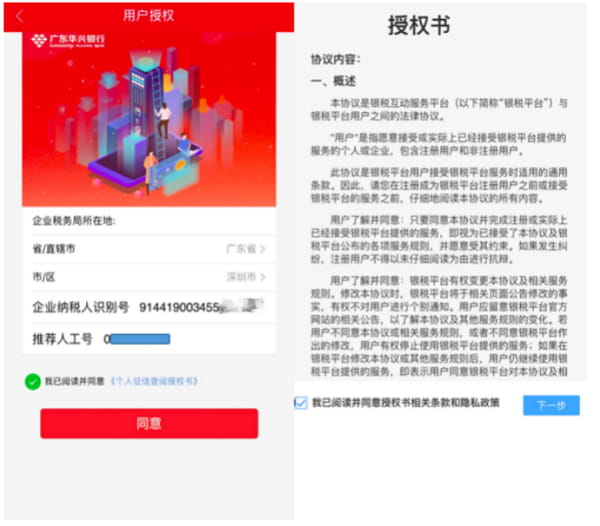Viewport: 600px width, 526px height.
Task: Focus the 企业纳税人识别号 field
Action: tap(149, 307)
